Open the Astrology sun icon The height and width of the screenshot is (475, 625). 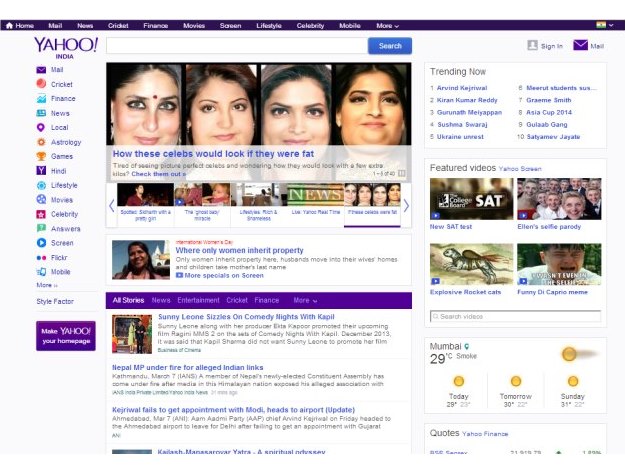[41, 142]
